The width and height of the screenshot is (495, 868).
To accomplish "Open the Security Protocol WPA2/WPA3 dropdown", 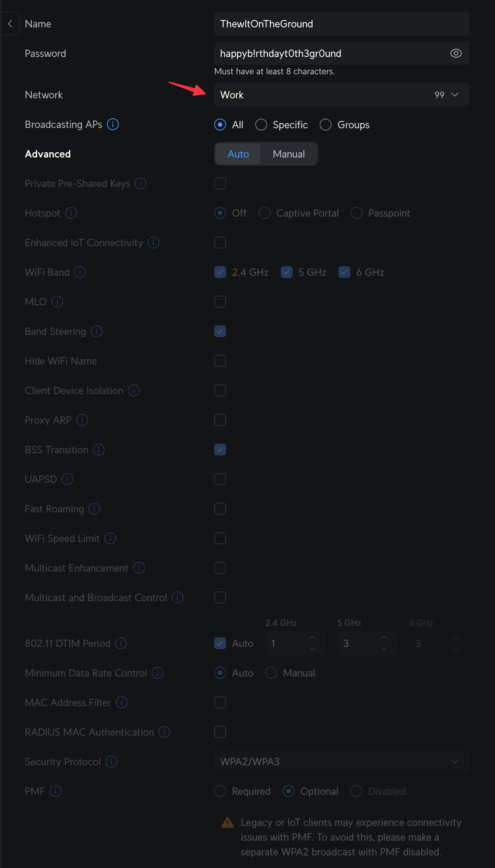I will (341, 762).
